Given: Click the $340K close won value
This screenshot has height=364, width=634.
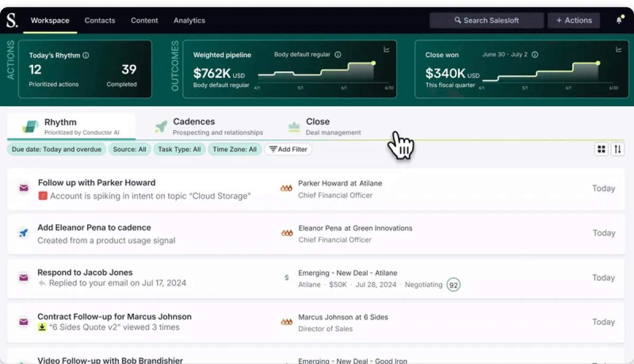Looking at the screenshot, I should [x=445, y=73].
